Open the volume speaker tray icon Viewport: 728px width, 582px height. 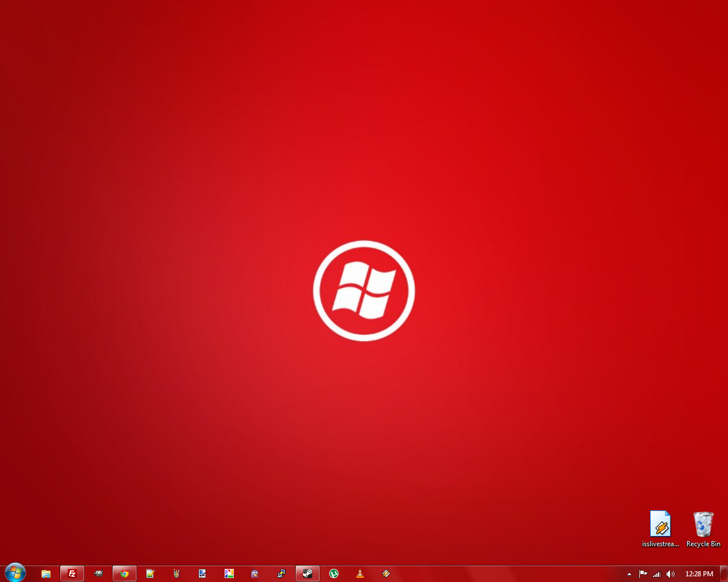click(x=671, y=574)
